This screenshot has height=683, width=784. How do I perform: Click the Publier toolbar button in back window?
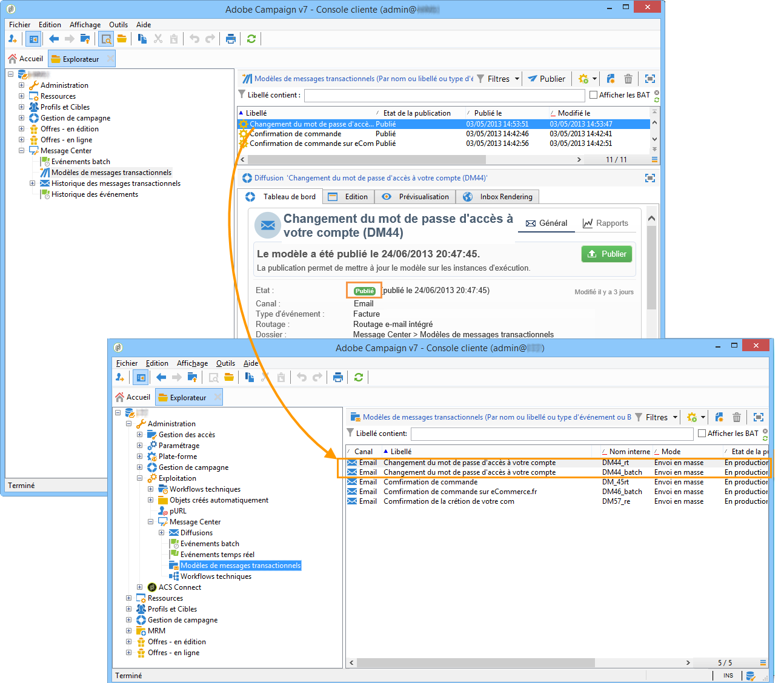(x=546, y=79)
